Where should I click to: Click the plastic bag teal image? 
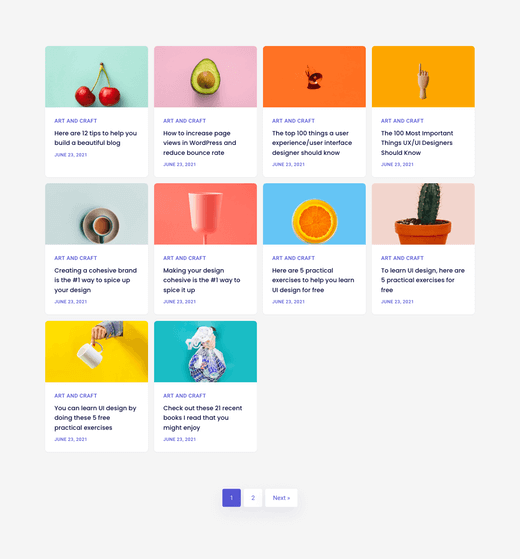[205, 352]
